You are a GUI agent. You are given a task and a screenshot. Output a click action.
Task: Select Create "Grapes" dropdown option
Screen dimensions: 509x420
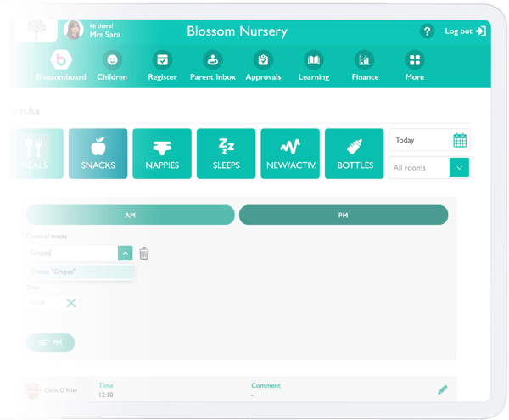(80, 272)
